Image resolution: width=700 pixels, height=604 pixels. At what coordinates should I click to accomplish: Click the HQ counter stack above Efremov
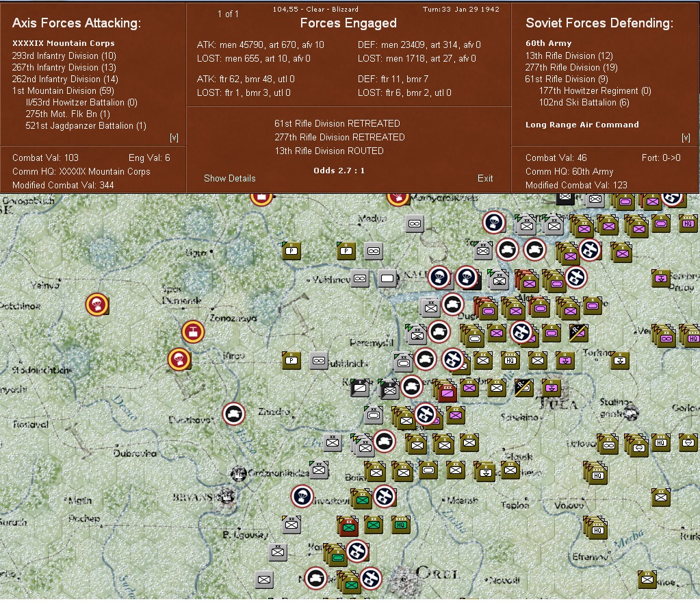pyautogui.click(x=597, y=528)
